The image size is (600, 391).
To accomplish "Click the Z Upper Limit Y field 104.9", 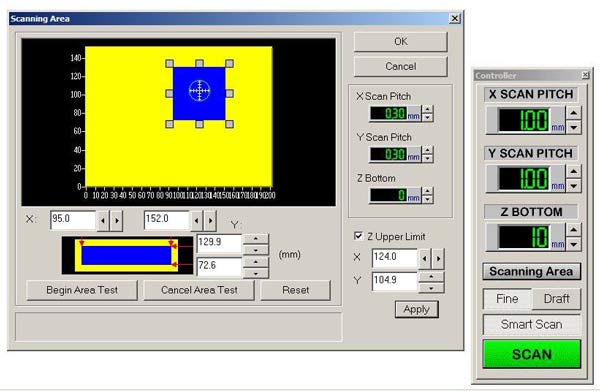I will click(x=395, y=281).
